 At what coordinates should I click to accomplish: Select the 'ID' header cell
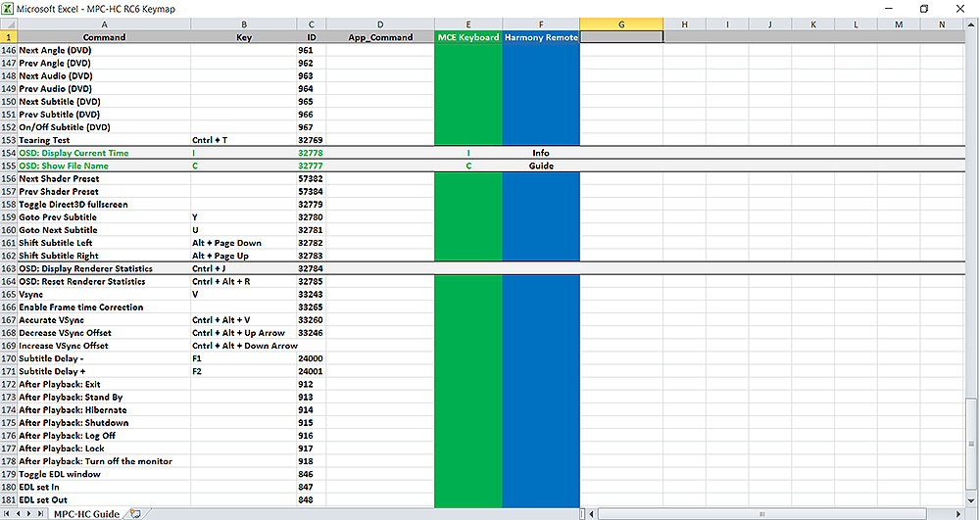pos(312,37)
